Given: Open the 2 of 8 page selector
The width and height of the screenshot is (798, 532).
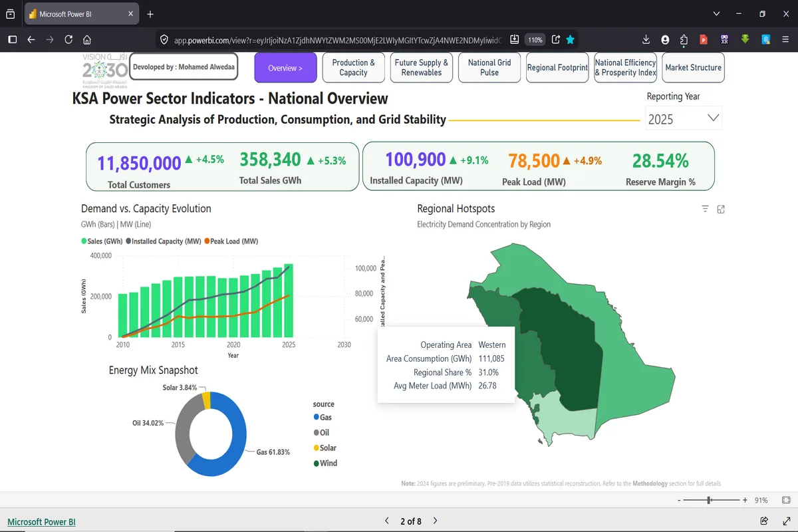Looking at the screenshot, I should [x=410, y=521].
